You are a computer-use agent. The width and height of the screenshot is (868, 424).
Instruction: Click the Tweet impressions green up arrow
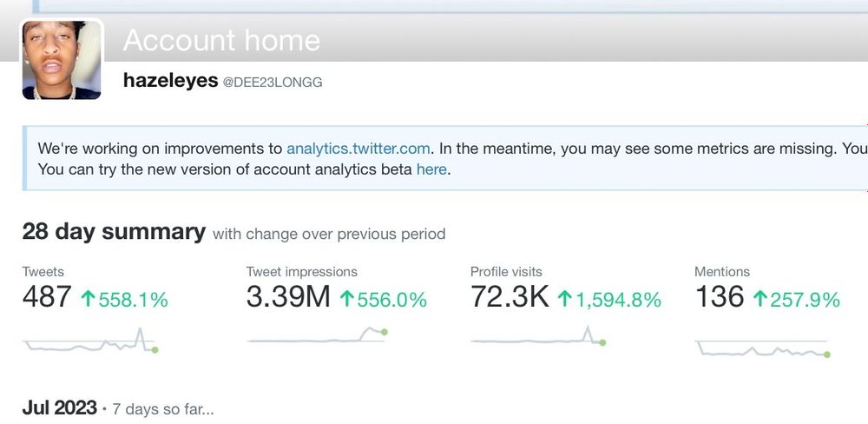[346, 299]
